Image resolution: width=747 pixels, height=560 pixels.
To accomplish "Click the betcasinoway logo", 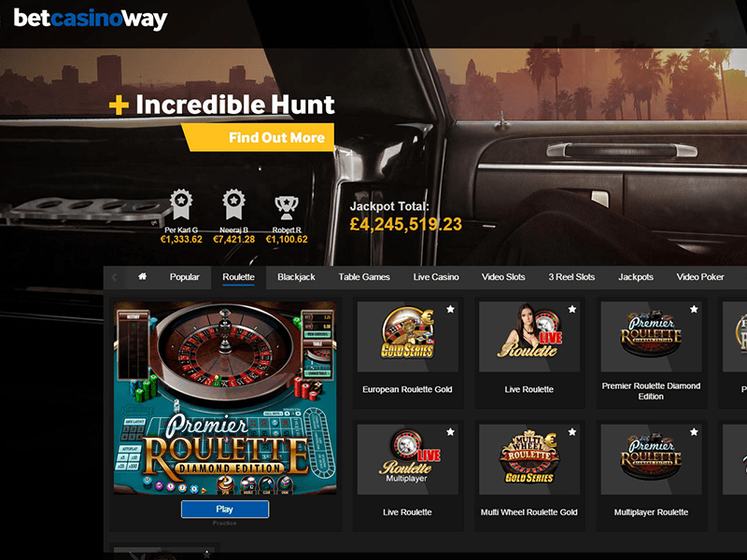I will (91, 19).
